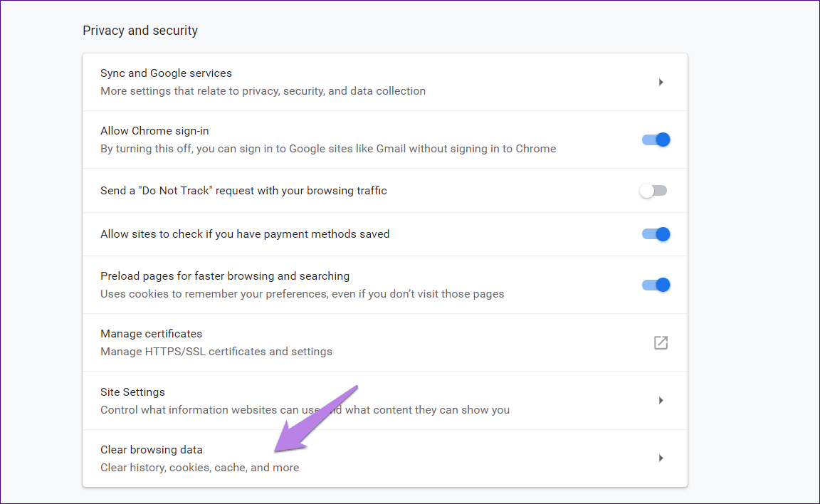
Task: Open the external link icon for Manage certificates
Action: point(661,343)
